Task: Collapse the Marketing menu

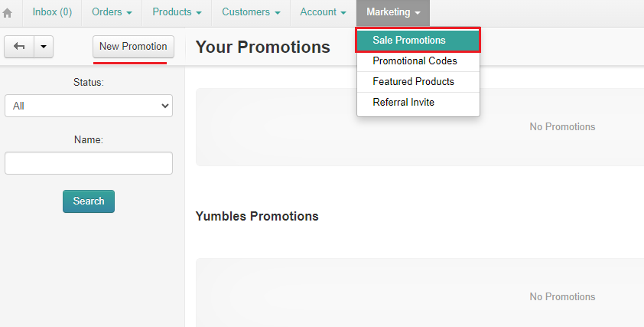Action: [x=393, y=12]
